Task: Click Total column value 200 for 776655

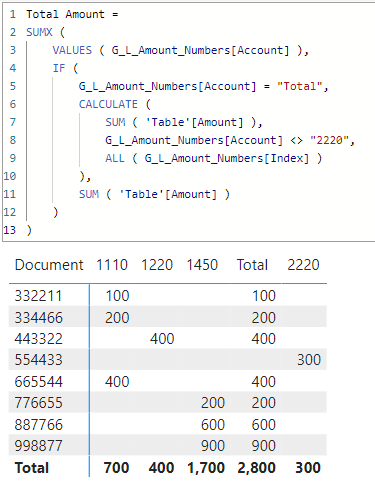Action: point(264,403)
